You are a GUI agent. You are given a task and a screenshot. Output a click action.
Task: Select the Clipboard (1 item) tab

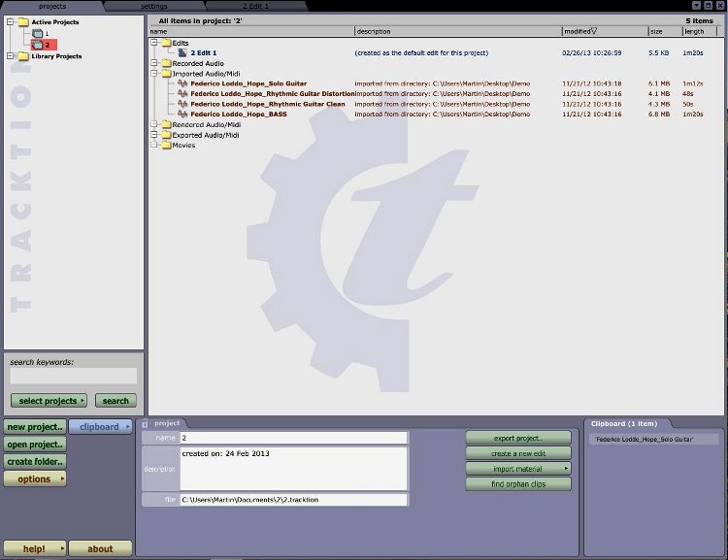(624, 423)
